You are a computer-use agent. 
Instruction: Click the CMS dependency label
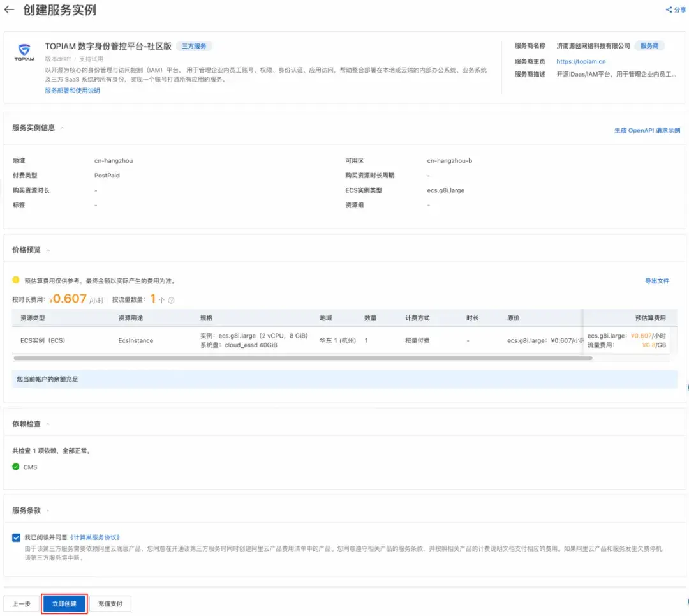30,467
